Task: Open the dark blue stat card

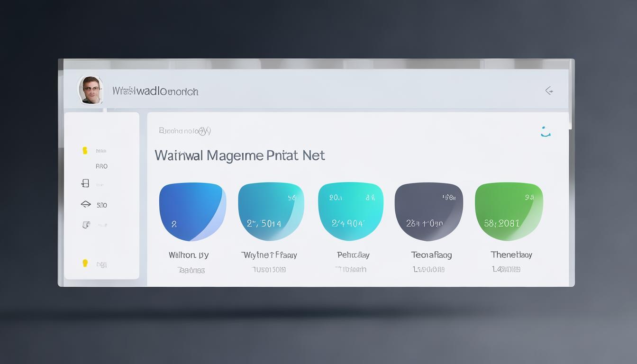Action: click(x=192, y=211)
